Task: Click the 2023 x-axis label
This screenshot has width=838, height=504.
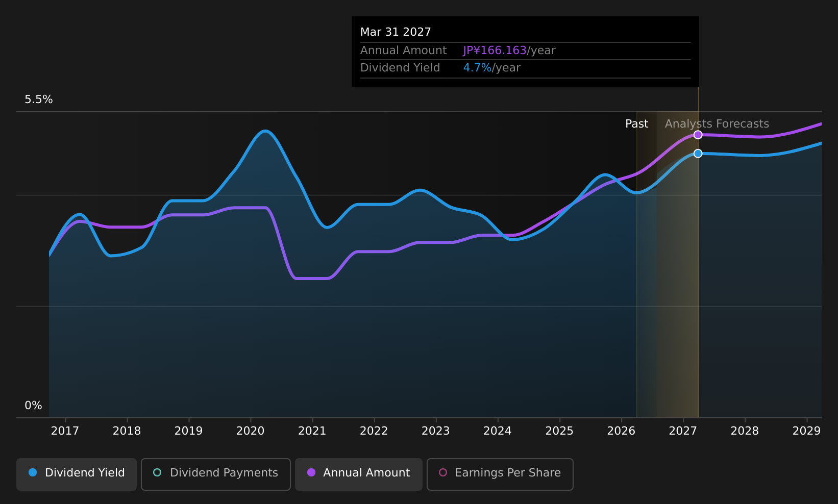Action: coord(435,431)
